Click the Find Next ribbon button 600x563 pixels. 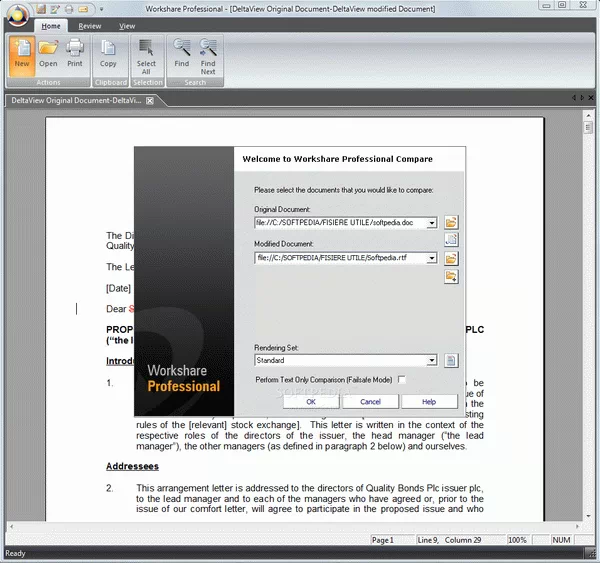point(208,57)
